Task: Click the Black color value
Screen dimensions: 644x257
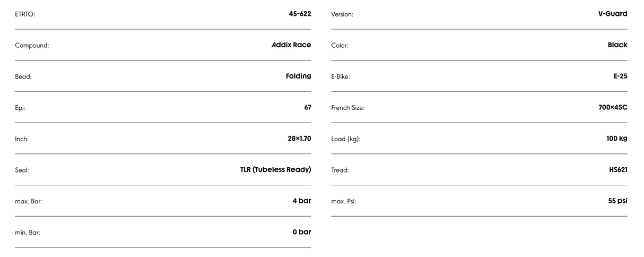Action: (617, 45)
